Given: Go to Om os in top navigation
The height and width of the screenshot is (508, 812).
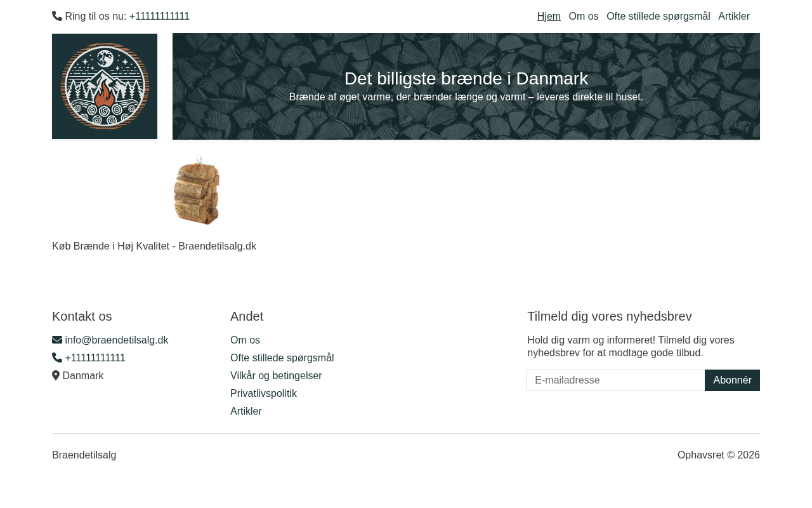Looking at the screenshot, I should 584,16.
